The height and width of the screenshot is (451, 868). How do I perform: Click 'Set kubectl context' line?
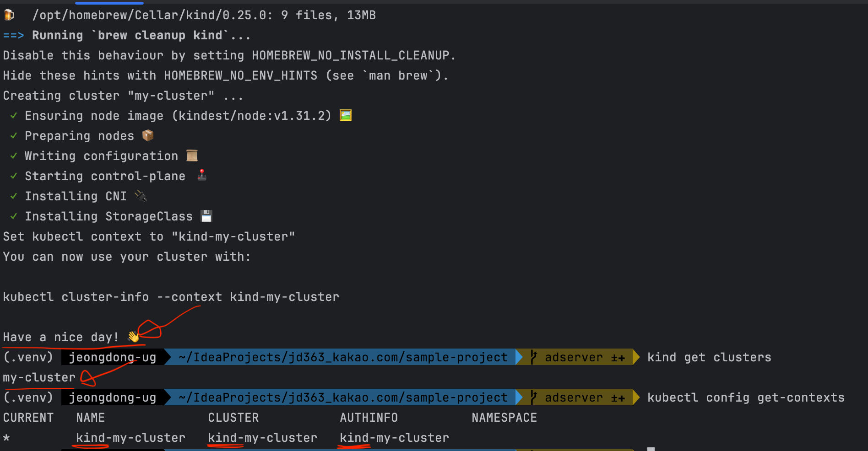click(149, 236)
